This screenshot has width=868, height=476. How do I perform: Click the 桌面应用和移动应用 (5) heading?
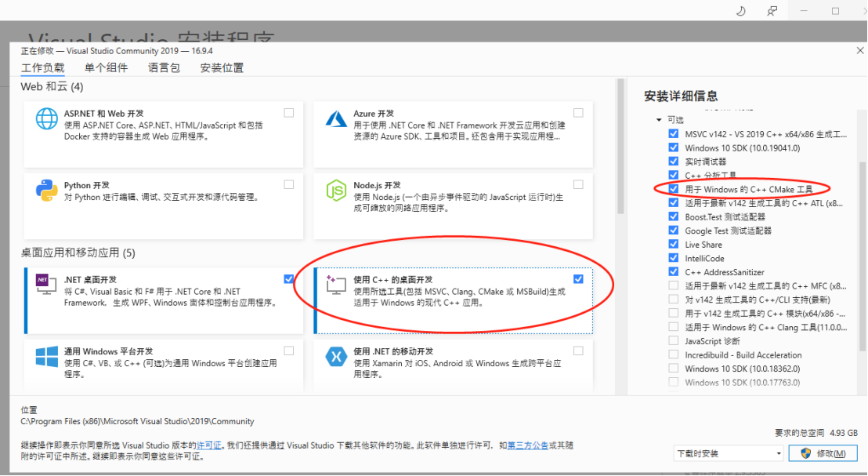tap(78, 253)
